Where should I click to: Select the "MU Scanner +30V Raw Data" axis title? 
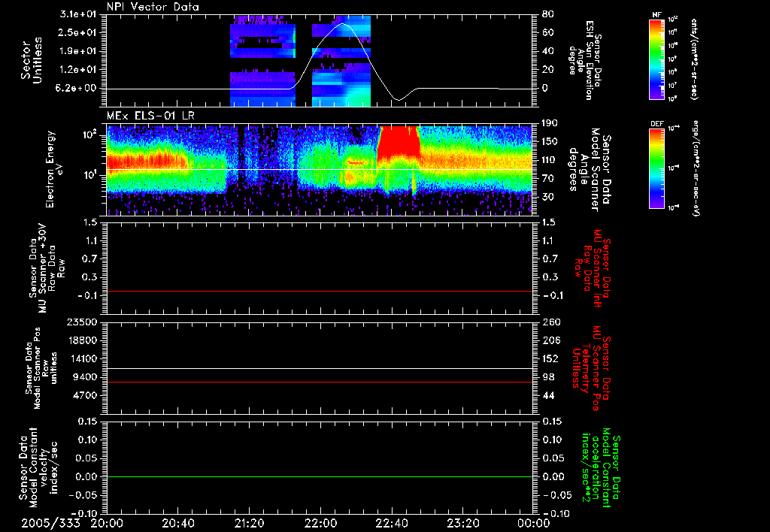pos(47,270)
